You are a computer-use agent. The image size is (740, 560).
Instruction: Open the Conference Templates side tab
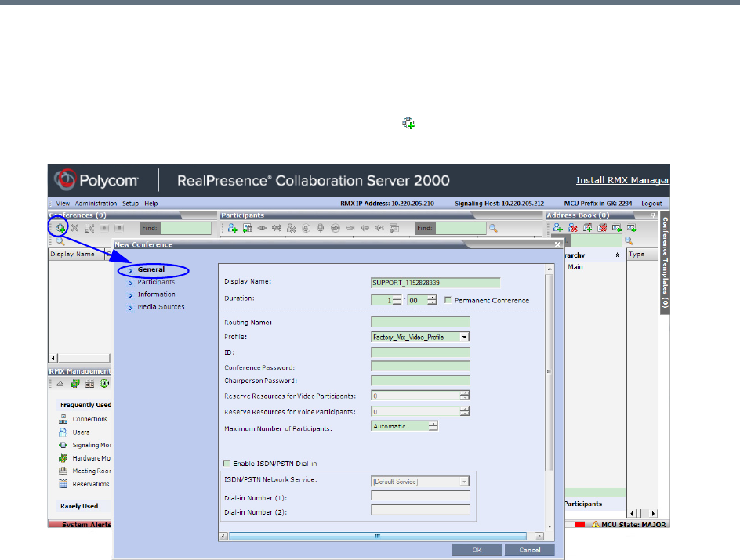(x=665, y=262)
